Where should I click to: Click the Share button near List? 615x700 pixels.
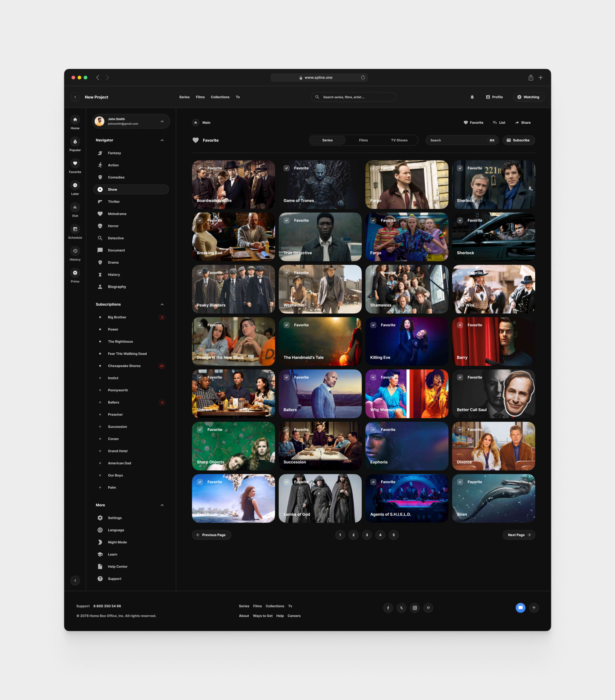[x=523, y=122]
